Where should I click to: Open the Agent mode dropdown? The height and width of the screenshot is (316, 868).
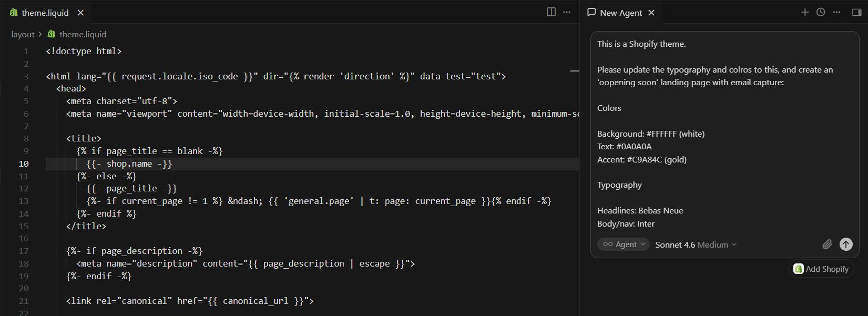(x=624, y=244)
